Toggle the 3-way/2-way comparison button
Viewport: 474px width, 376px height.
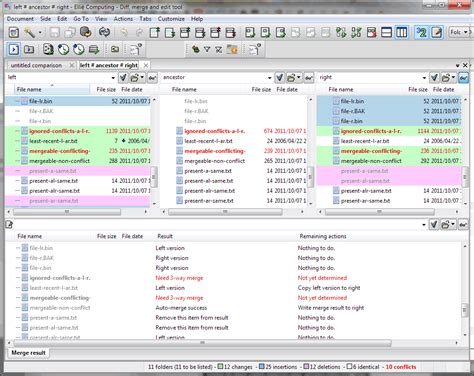(421, 32)
